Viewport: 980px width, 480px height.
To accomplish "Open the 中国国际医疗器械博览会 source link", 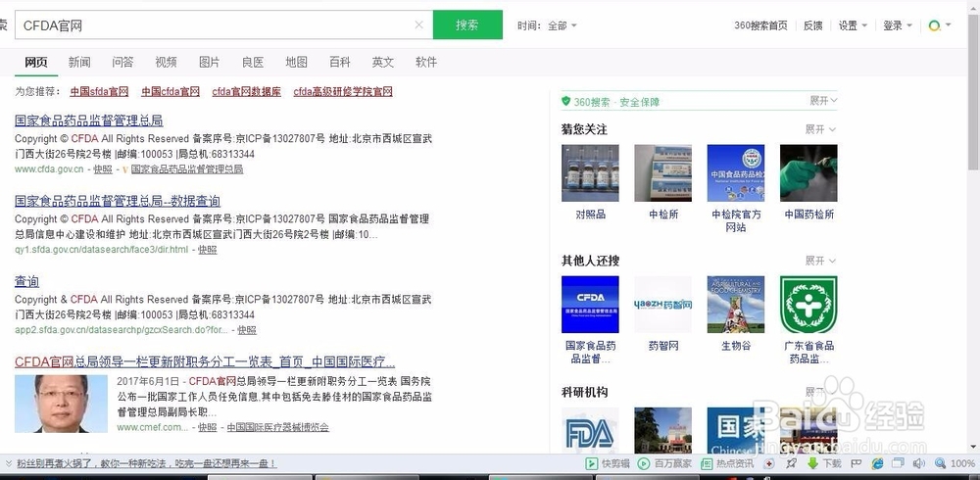I will click(x=277, y=427).
